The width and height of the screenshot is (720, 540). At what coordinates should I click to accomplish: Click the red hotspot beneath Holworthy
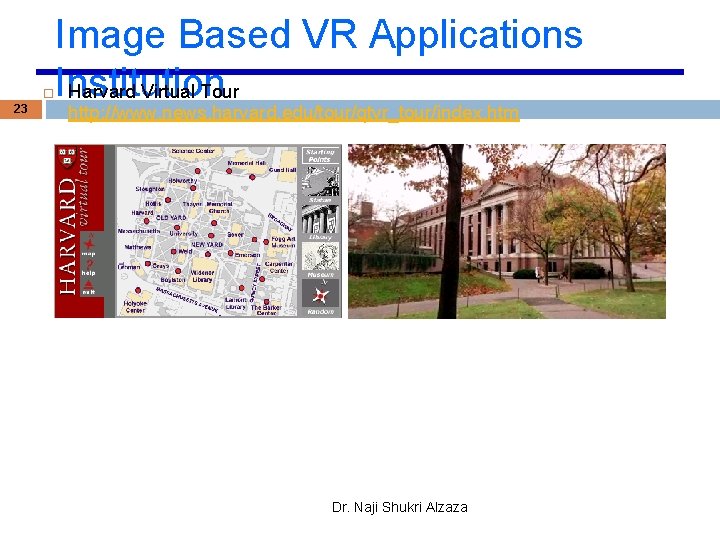click(193, 188)
